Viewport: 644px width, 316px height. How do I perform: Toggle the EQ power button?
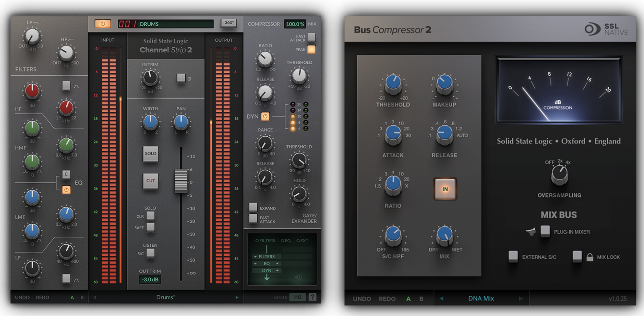[x=67, y=190]
